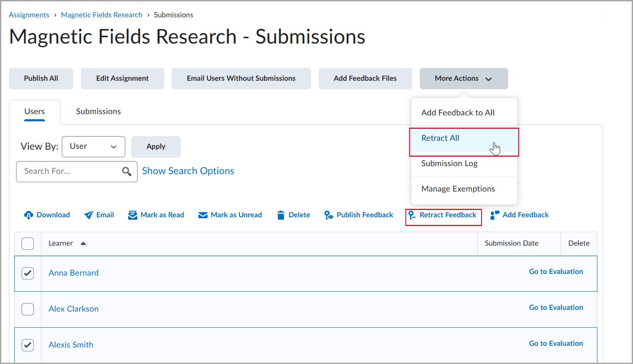
Task: Check the checkbox for Alex Clarkson
Action: tap(28, 309)
